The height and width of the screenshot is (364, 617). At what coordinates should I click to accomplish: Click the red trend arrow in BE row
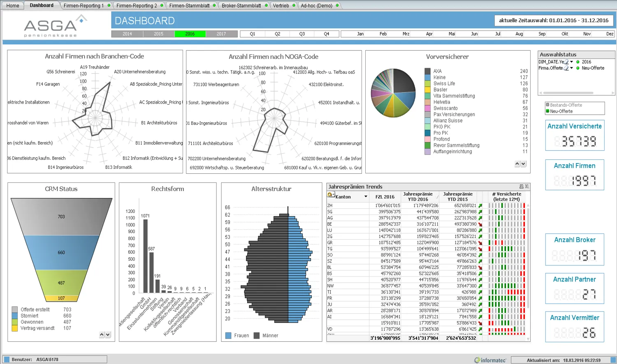tap(480, 224)
